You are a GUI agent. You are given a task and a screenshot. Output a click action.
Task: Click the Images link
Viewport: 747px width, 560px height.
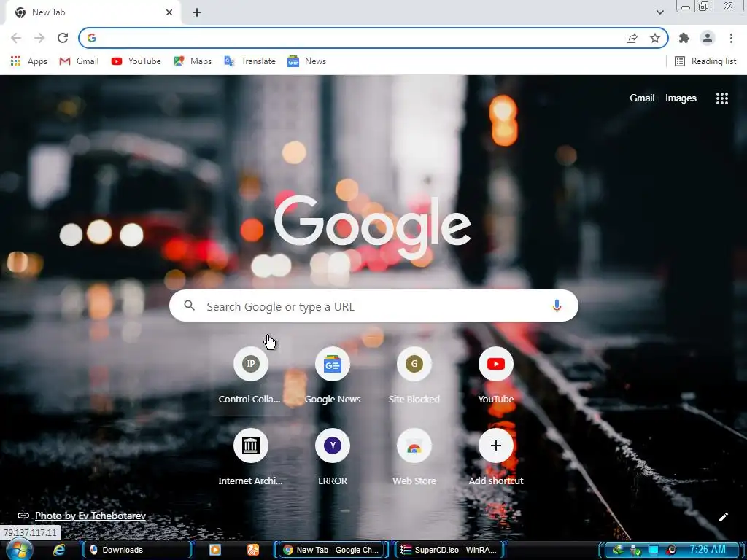pos(681,98)
